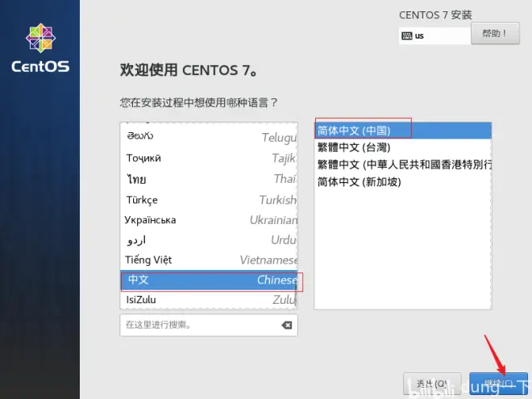Click the blue 继续 continue button

[x=498, y=384]
